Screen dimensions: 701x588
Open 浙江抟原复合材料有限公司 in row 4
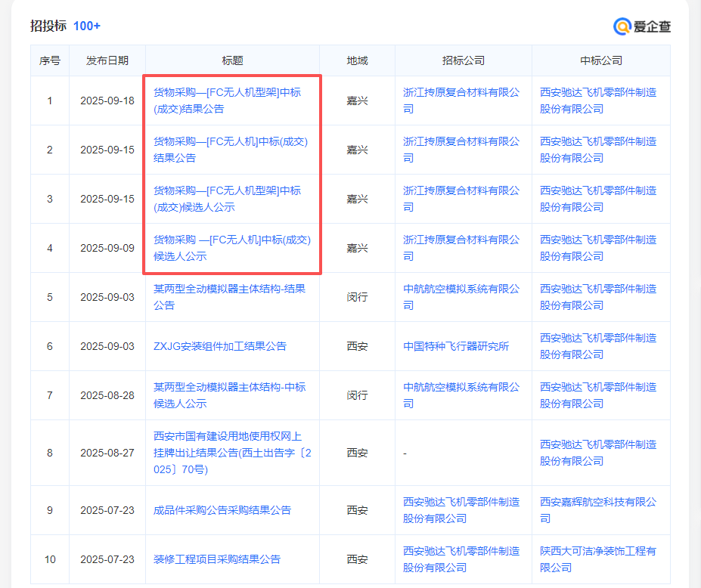tap(461, 248)
